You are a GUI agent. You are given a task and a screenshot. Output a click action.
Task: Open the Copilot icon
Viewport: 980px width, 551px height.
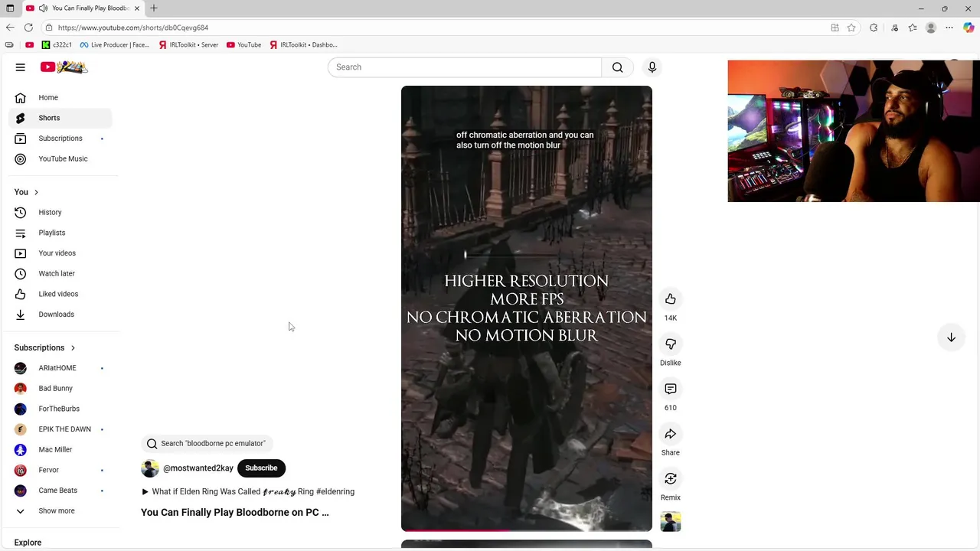[969, 28]
